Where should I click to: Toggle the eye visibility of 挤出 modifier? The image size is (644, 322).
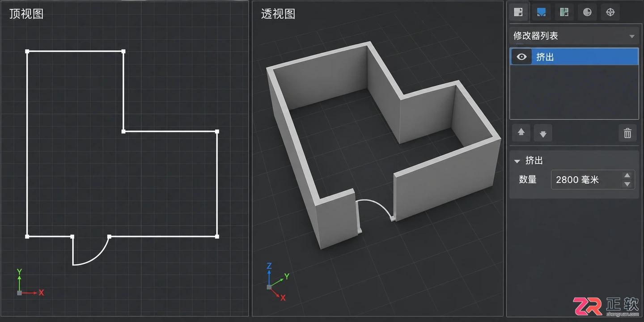pyautogui.click(x=521, y=57)
